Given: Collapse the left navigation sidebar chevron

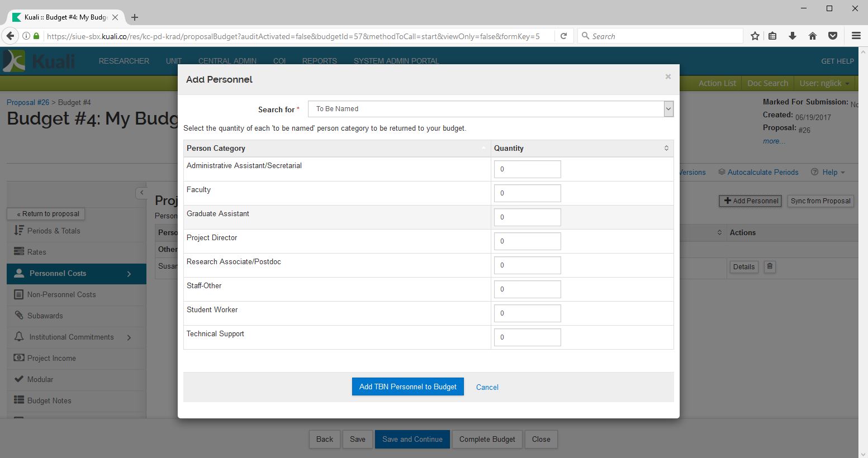Looking at the screenshot, I should click(x=141, y=193).
